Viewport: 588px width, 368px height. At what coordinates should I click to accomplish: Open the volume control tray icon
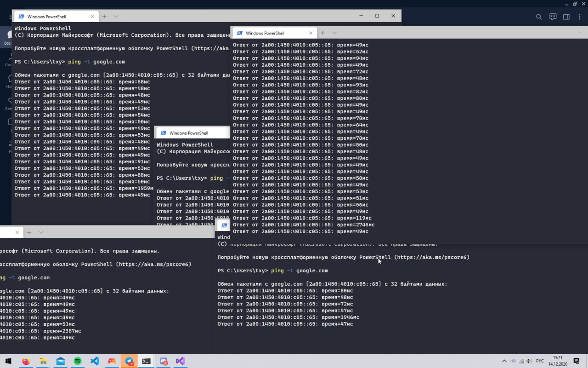(530, 361)
